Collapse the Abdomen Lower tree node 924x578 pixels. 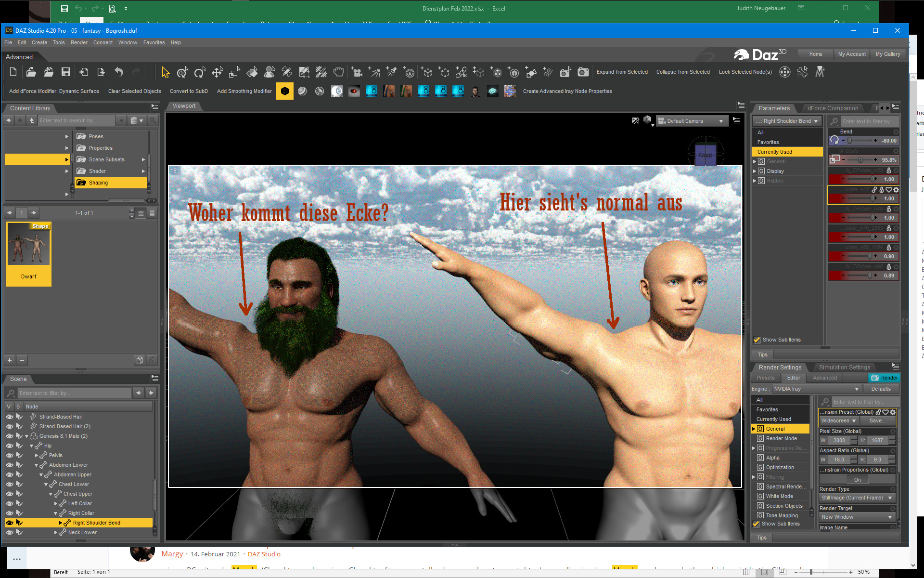36,465
